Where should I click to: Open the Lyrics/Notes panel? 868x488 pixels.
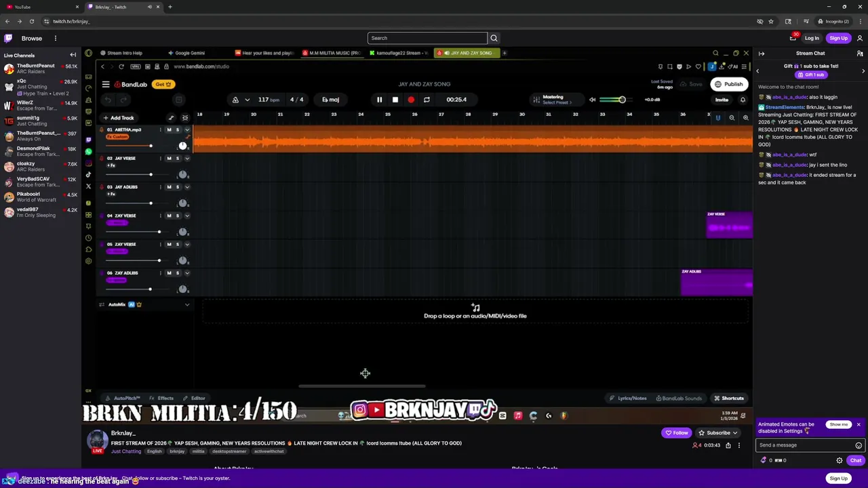[x=628, y=399]
